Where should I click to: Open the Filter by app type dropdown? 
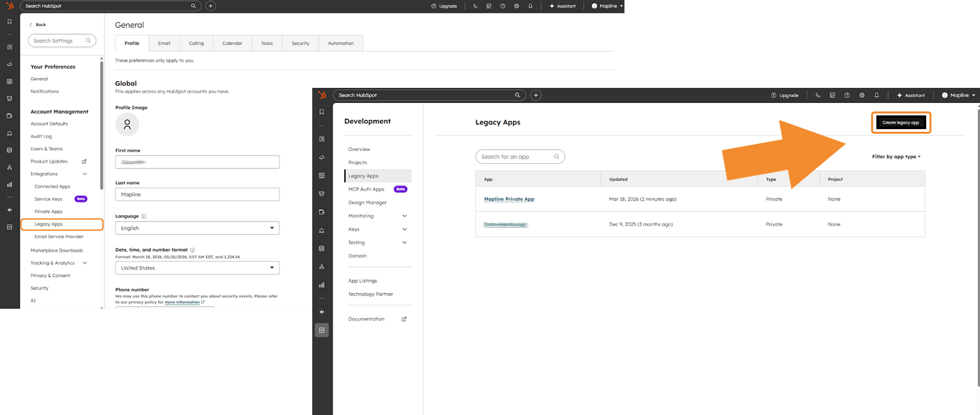tap(896, 156)
